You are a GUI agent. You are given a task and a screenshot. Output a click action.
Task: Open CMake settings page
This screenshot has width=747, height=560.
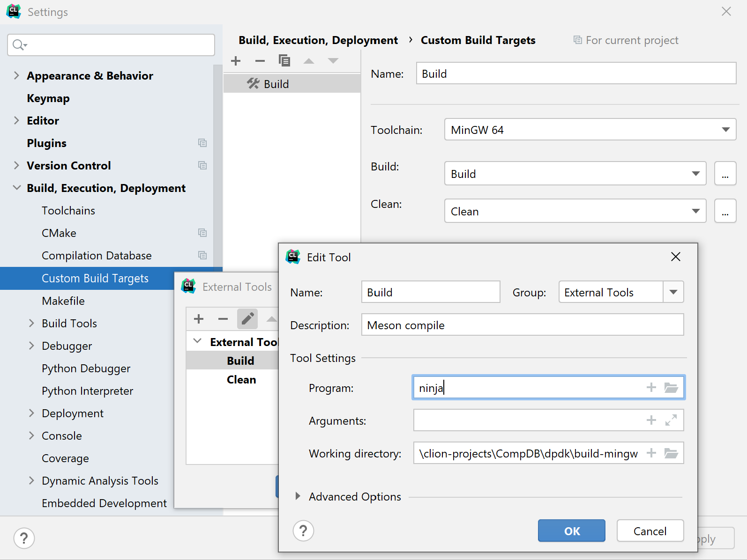(59, 233)
